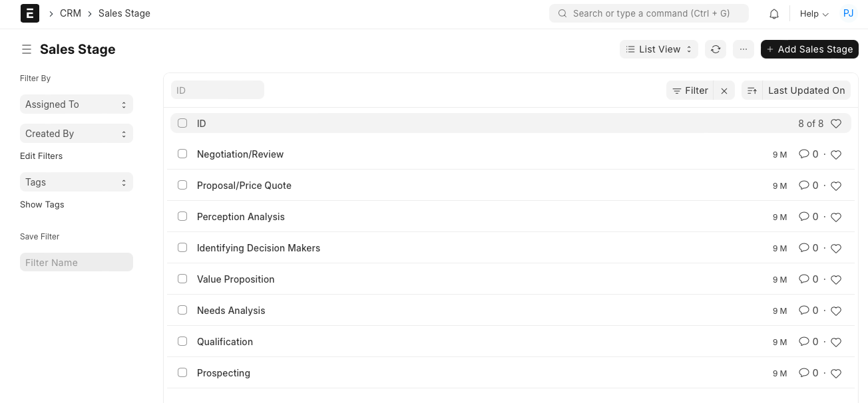Open the ellipsis menu next to refresh
Image resolution: width=868 pixels, height=403 pixels.
point(744,49)
